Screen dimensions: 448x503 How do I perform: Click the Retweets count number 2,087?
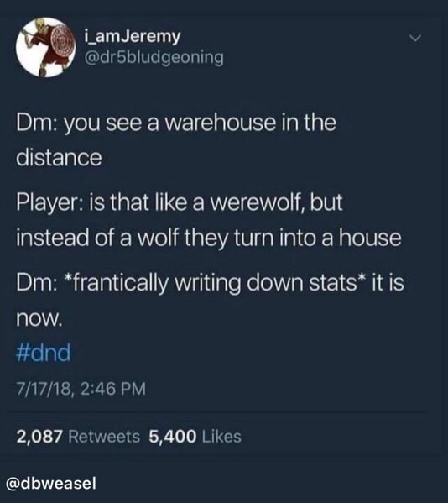click(x=39, y=437)
